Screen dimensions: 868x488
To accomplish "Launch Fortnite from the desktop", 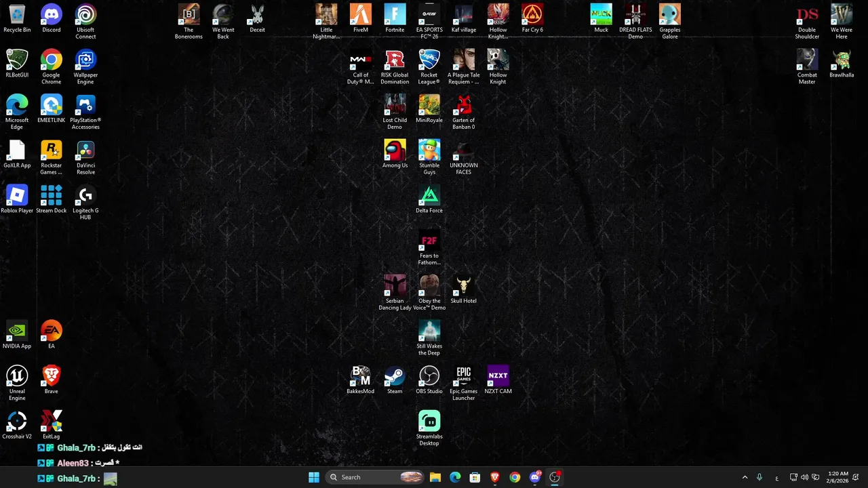I will coord(395,19).
